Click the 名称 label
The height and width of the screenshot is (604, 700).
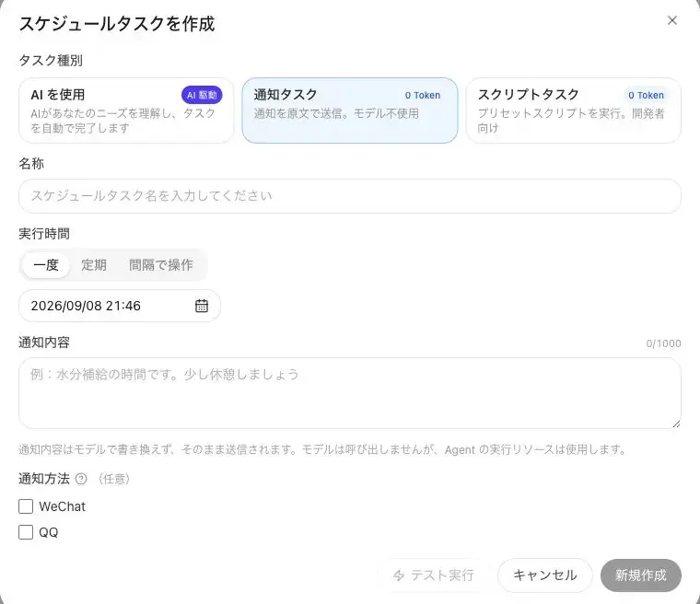31,164
